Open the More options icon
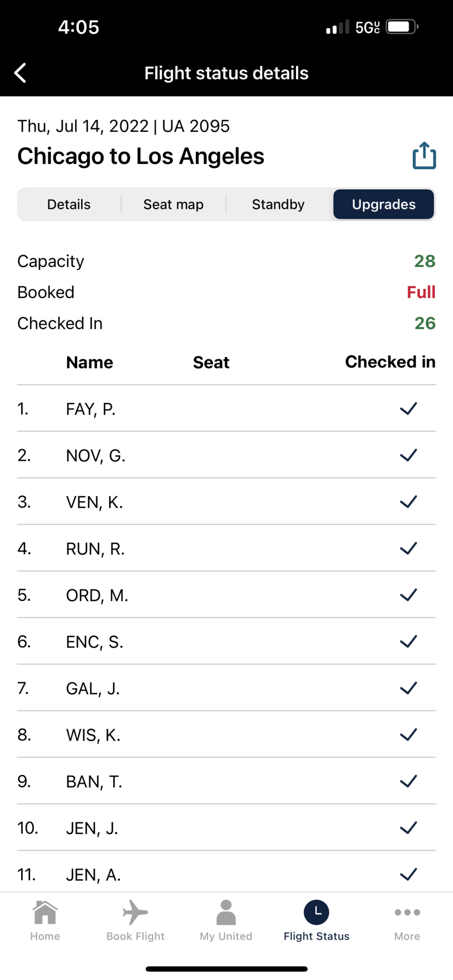 [x=407, y=913]
